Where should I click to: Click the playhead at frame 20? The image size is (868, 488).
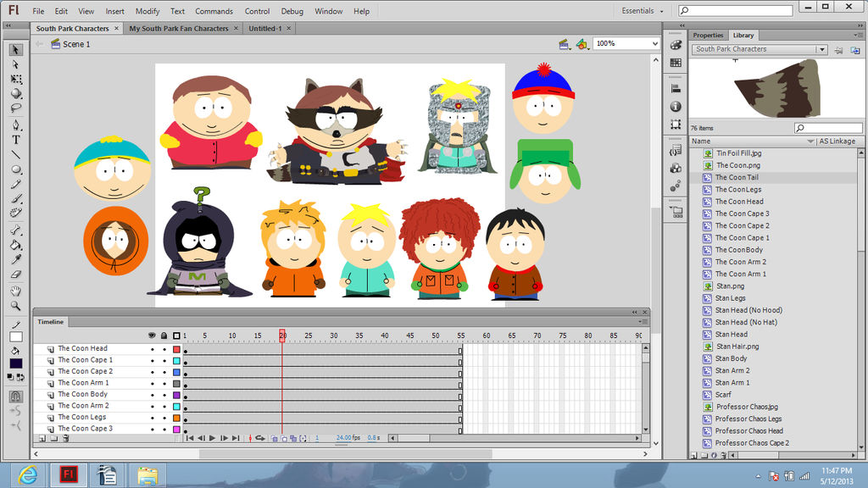(282, 335)
